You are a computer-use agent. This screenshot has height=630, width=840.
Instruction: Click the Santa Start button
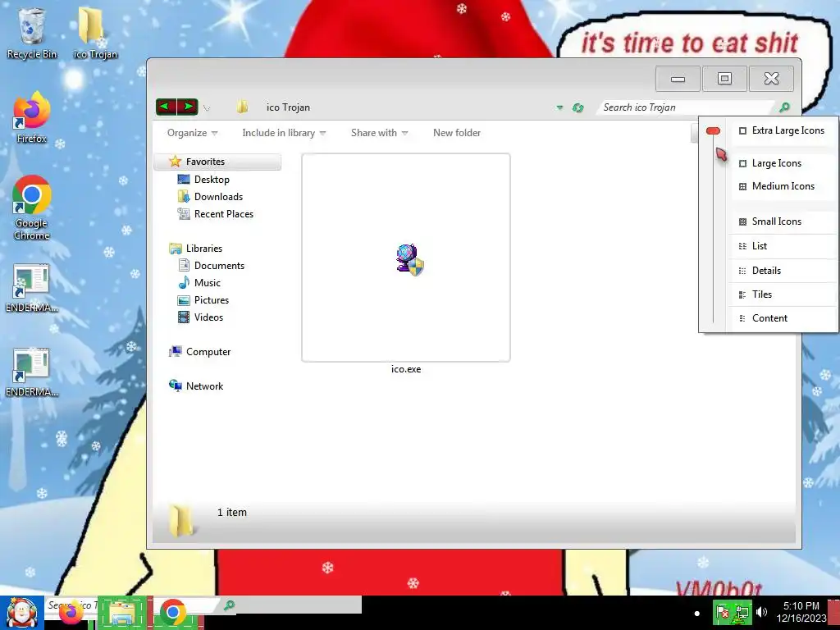[21, 612]
